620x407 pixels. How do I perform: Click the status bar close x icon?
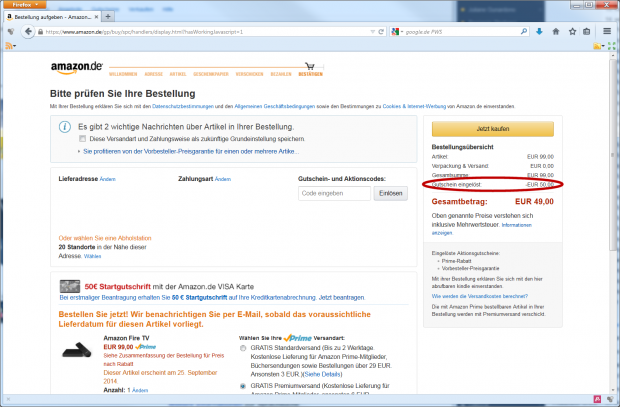pyautogui.click(x=8, y=399)
